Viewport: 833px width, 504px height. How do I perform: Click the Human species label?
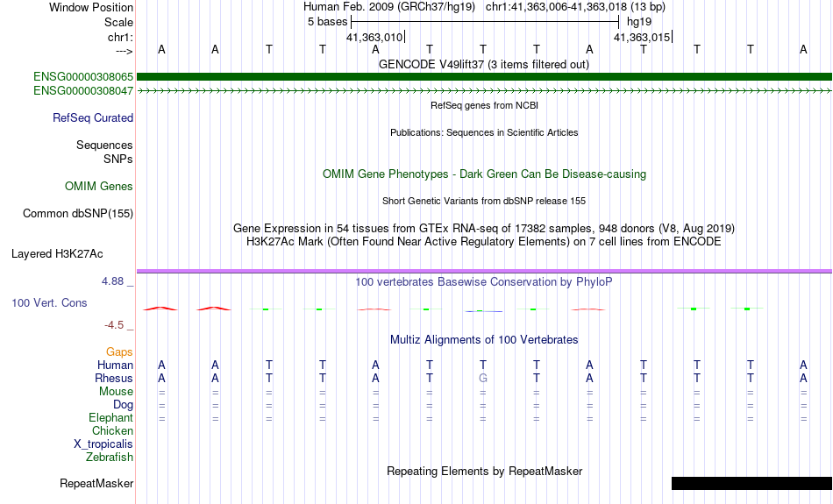pos(115,366)
